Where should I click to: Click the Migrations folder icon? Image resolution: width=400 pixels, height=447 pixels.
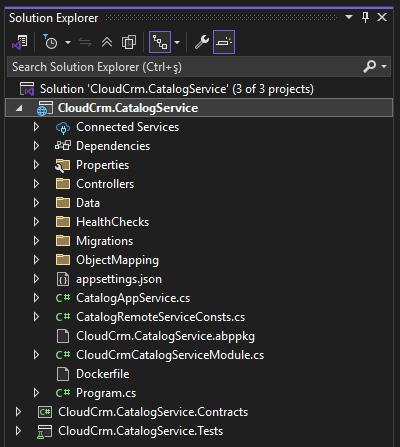63,241
